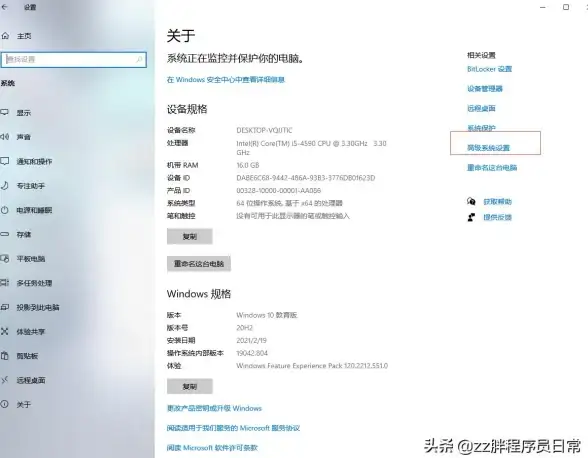Select 剪贴板 label in sidebar
Viewport: 588px width, 458px height.
click(27, 356)
